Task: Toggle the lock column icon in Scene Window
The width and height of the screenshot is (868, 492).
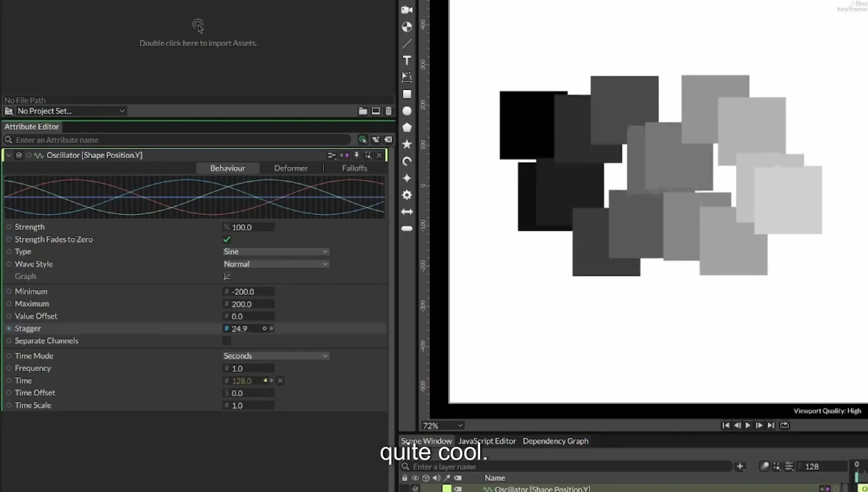Action: tap(405, 478)
